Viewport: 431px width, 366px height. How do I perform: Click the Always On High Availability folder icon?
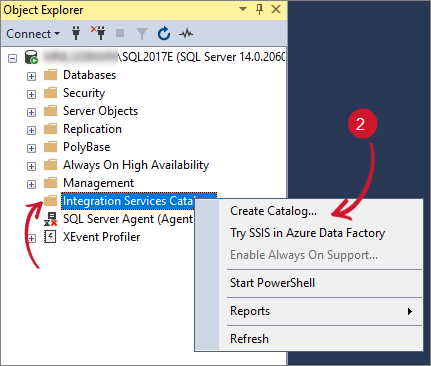[x=51, y=165]
